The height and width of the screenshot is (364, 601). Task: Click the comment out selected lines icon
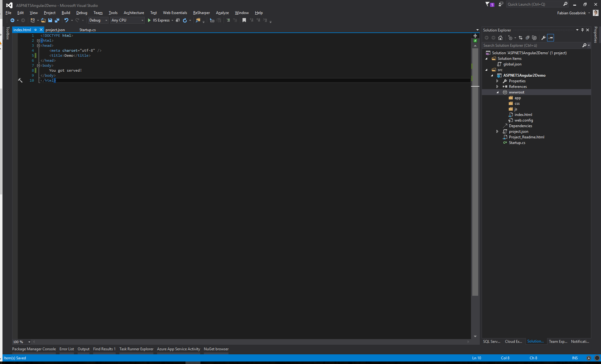pyautogui.click(x=228, y=20)
